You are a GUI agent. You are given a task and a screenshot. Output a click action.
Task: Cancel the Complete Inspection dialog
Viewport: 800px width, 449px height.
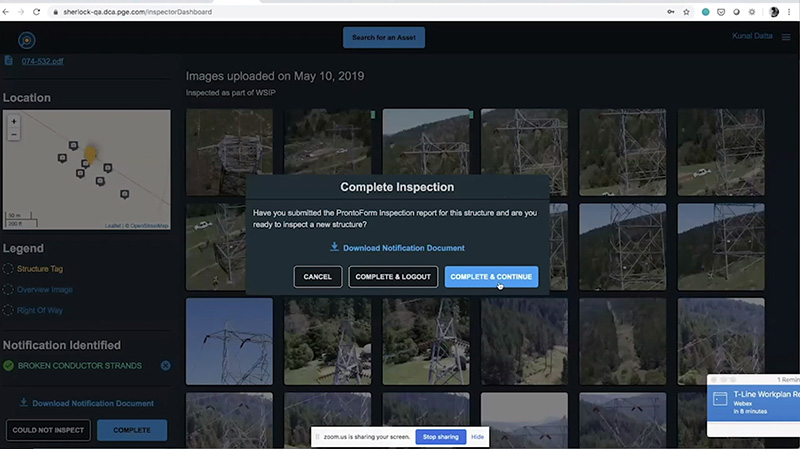click(x=317, y=277)
